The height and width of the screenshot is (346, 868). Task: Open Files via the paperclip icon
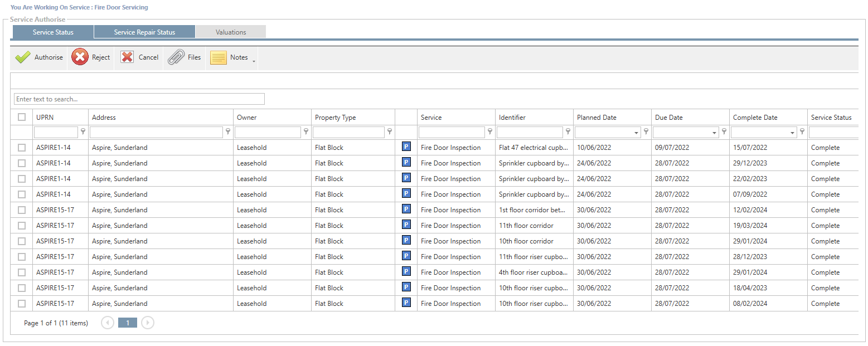176,57
